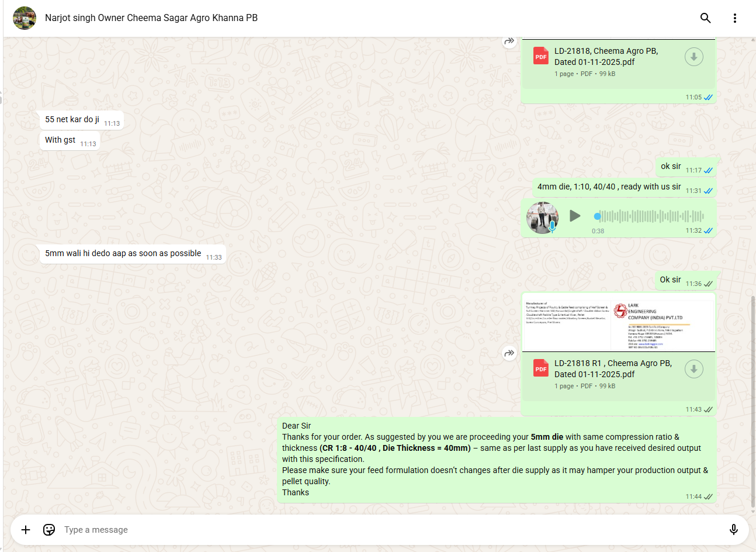Image resolution: width=756 pixels, height=552 pixels.
Task: Click the voice message sender avatar
Action: point(542,217)
